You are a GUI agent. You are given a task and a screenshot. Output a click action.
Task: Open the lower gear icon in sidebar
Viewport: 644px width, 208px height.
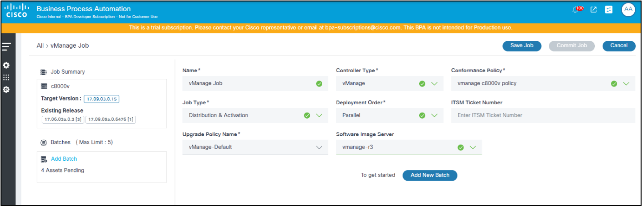7,89
